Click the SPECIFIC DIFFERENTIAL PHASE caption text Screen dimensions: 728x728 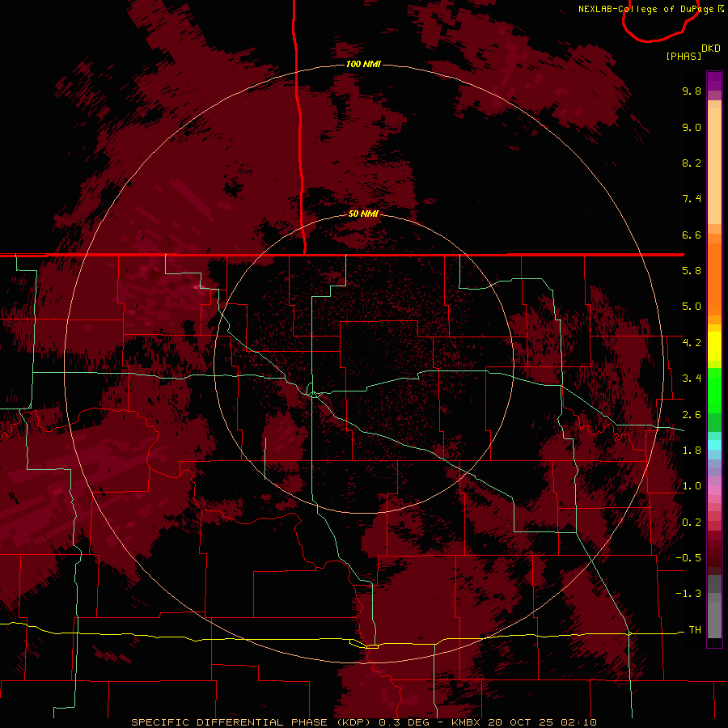(229, 722)
